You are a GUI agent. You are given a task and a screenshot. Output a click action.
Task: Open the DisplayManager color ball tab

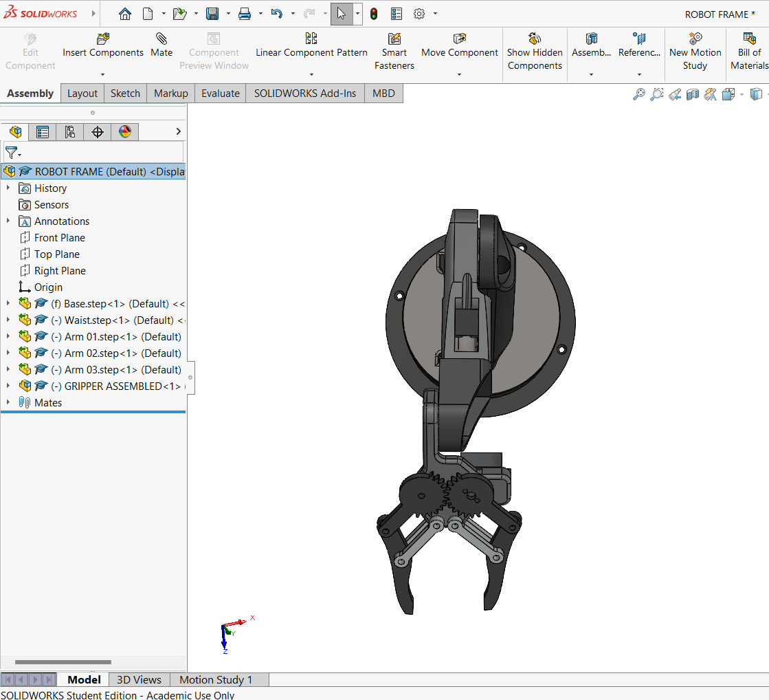tap(125, 132)
